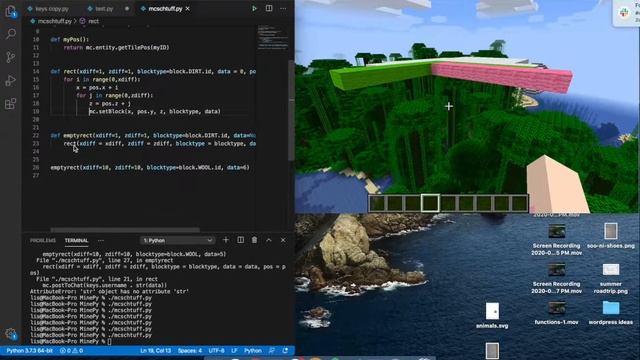
Task: Click the mc.setBlock line in the code
Action: (155, 111)
